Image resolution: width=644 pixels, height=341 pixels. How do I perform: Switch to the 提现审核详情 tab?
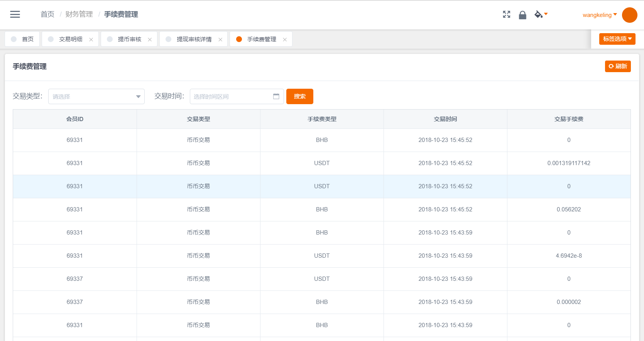193,39
